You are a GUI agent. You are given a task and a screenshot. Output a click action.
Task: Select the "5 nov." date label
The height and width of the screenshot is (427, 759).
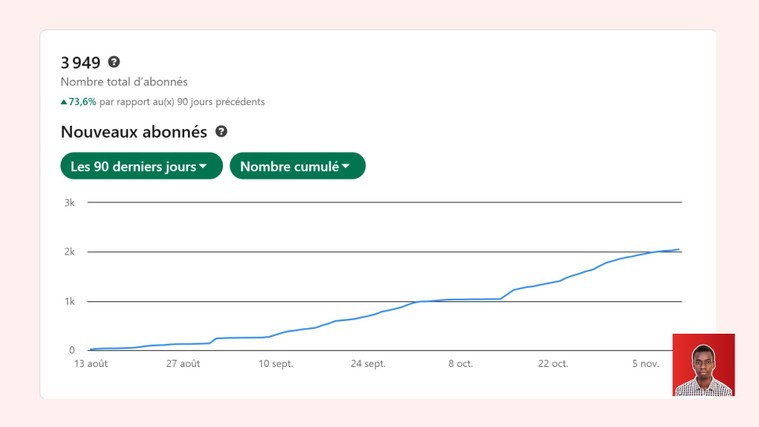645,364
